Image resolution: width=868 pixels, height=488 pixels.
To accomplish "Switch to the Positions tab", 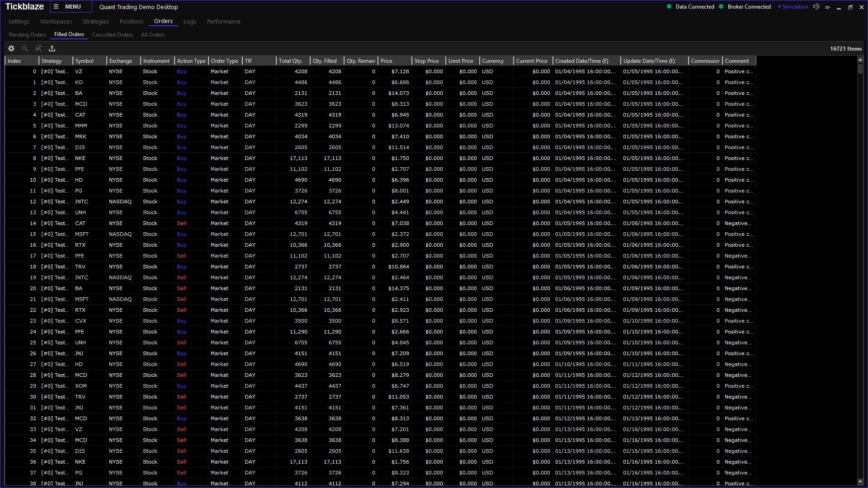I will [x=131, y=22].
